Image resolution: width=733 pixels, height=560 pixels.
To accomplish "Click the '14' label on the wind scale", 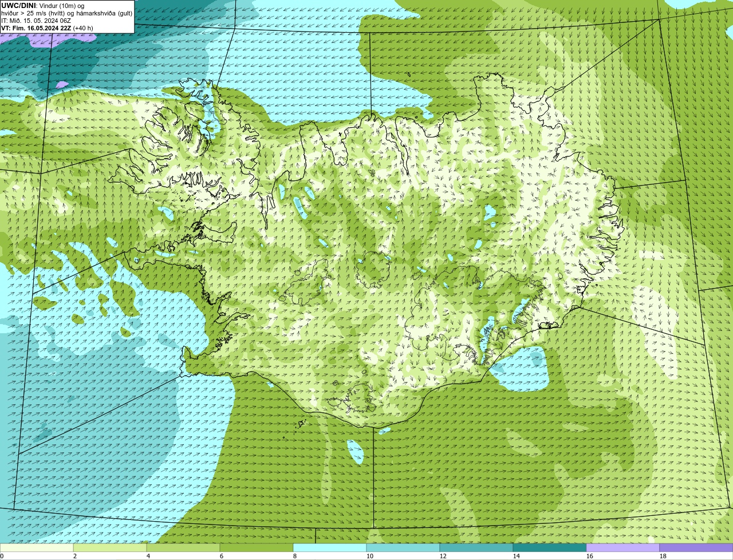I will [517, 556].
